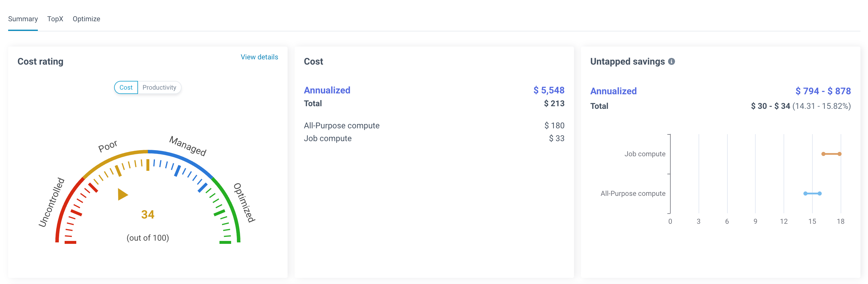Screen dimensions: 868x284
Task: Click the Annualized cost value $ 5,548
Action: (x=548, y=90)
